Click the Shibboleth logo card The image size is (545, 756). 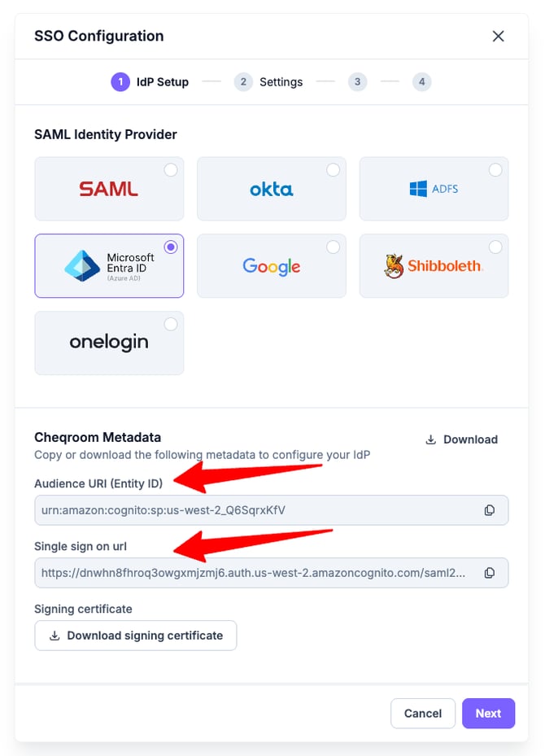tap(434, 266)
